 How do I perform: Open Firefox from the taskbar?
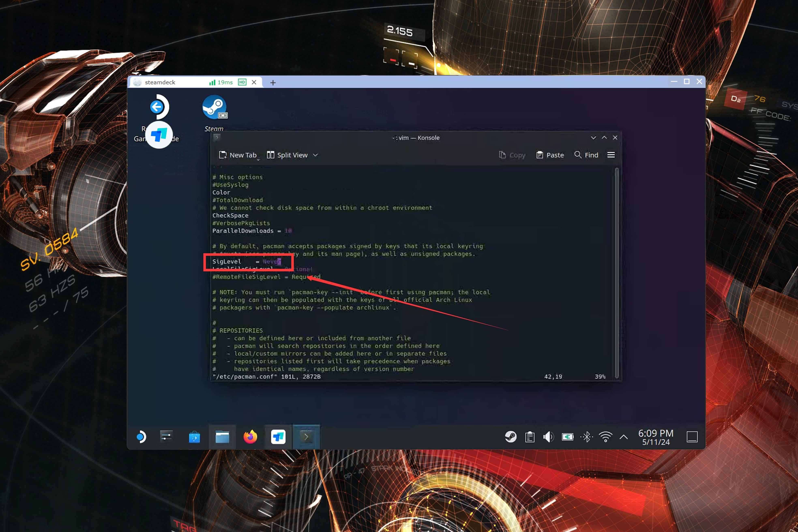[250, 437]
